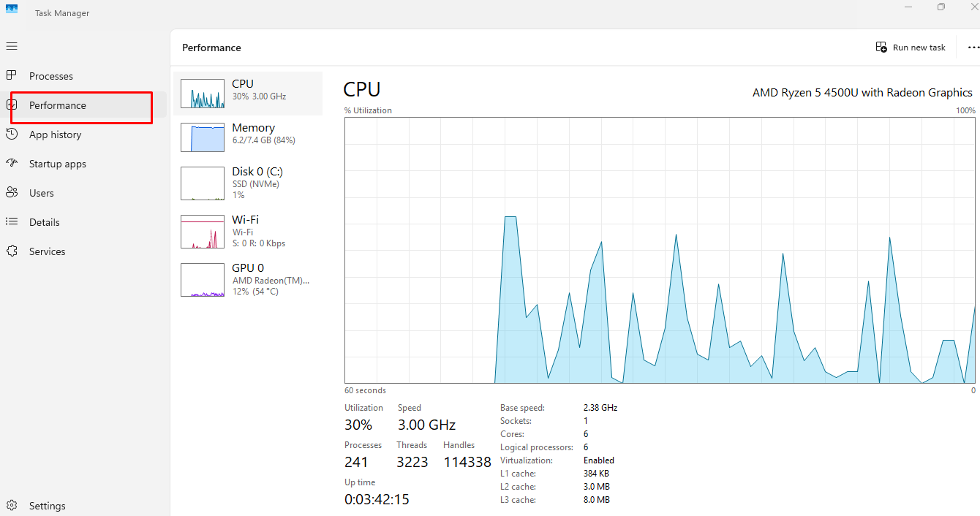Click the Services puzzle icon
The height and width of the screenshot is (516, 980).
point(12,251)
